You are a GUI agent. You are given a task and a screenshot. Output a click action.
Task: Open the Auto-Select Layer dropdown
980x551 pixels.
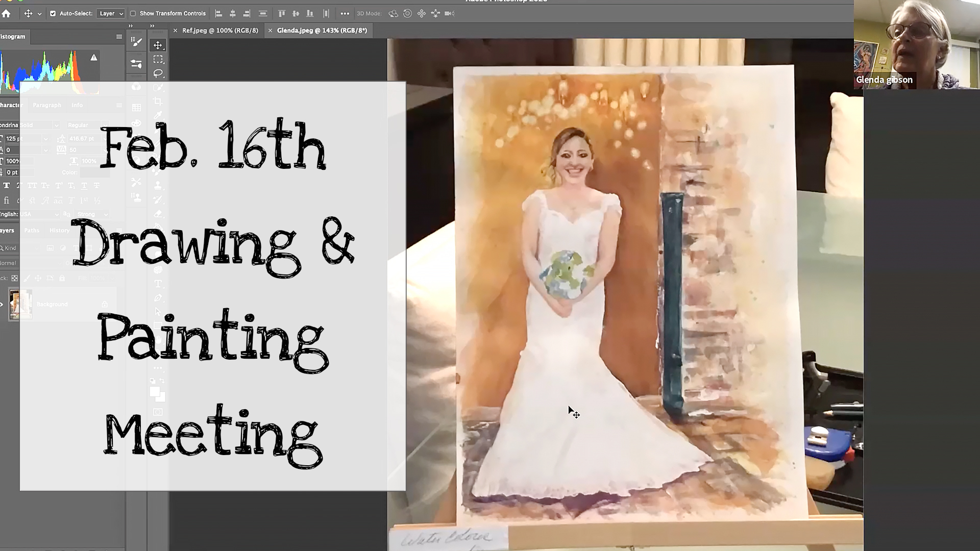(111, 14)
